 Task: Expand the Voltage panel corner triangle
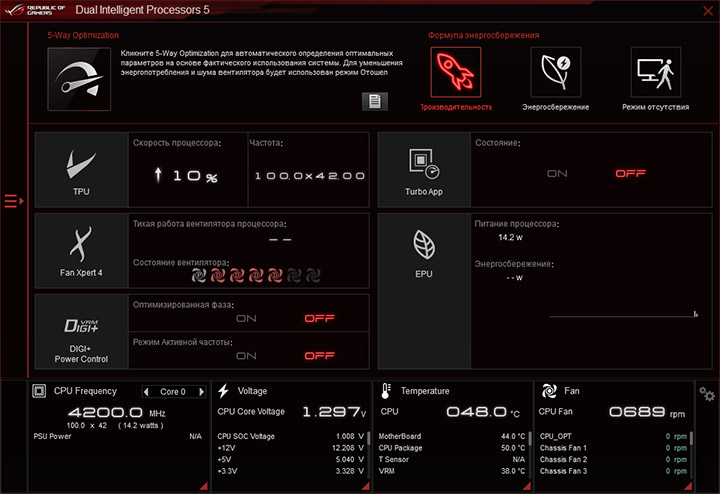tap(366, 486)
